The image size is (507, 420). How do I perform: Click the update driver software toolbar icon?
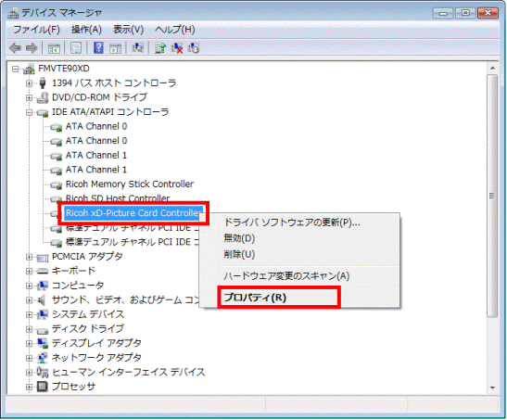160,48
